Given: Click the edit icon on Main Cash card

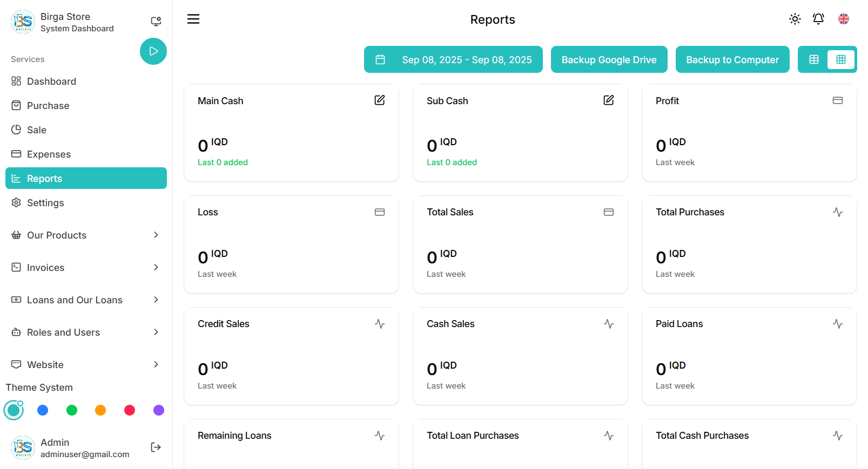Looking at the screenshot, I should 380,100.
